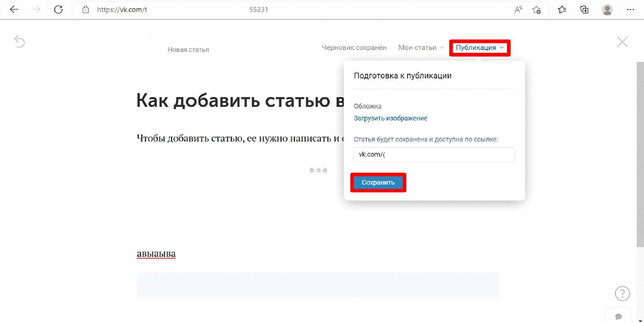The width and height of the screenshot is (644, 323).
Task: Click the Collections icon in browser toolbar
Action: [584, 9]
